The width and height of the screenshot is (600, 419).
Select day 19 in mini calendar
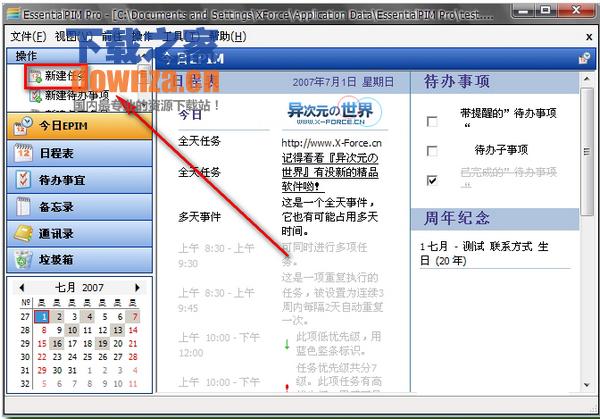tap(103, 343)
